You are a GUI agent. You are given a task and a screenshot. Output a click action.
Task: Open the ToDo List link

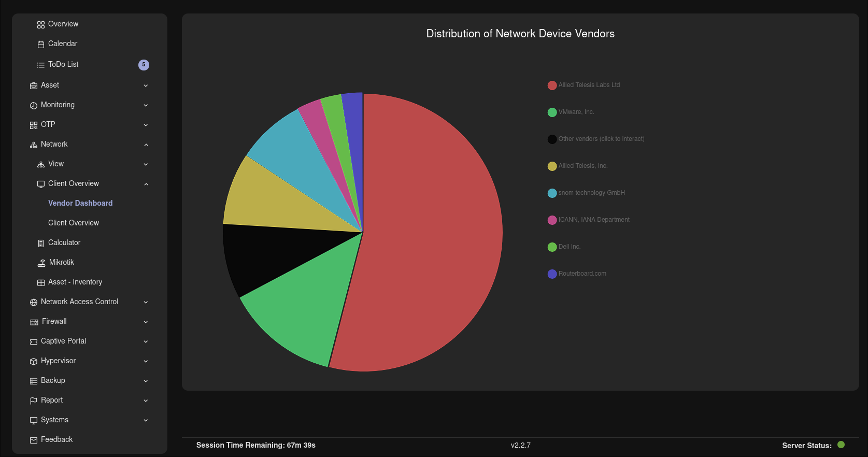point(63,64)
